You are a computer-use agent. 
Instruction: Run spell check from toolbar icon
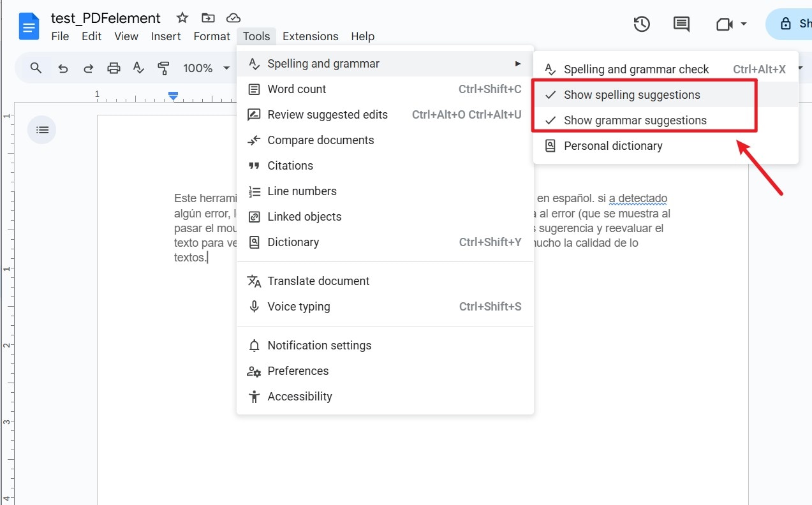138,68
